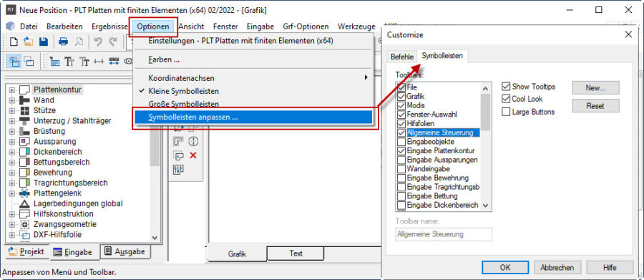Click the Print icon in the toolbar
644x280 pixels.
coord(63,42)
